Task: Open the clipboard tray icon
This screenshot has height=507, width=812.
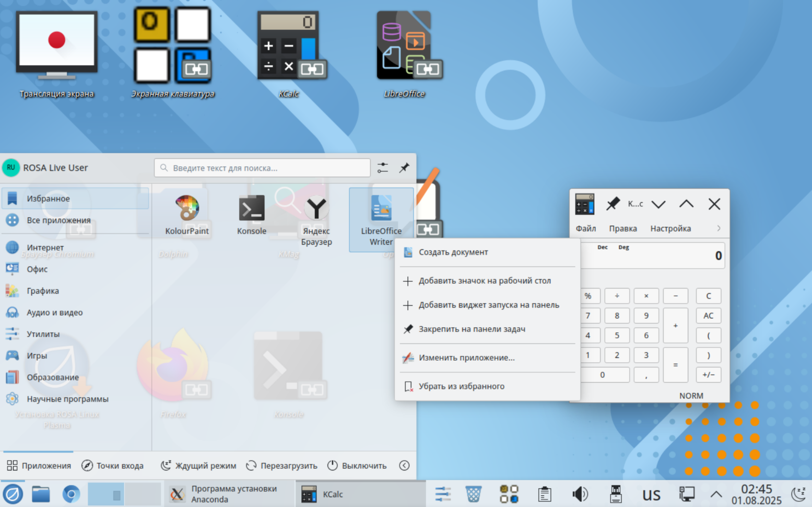Action: [544, 494]
